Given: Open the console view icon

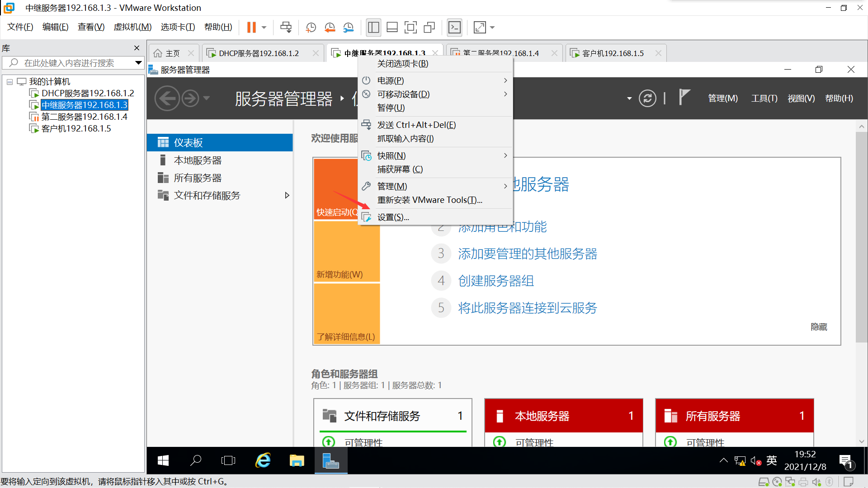Looking at the screenshot, I should pyautogui.click(x=454, y=28).
